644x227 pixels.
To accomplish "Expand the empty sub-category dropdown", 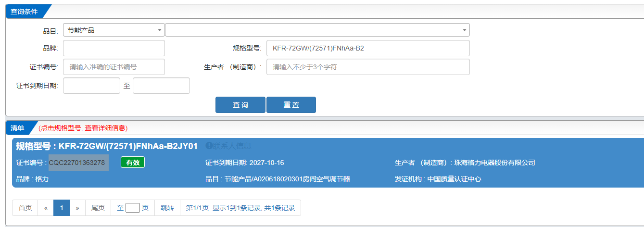I will pyautogui.click(x=317, y=30).
